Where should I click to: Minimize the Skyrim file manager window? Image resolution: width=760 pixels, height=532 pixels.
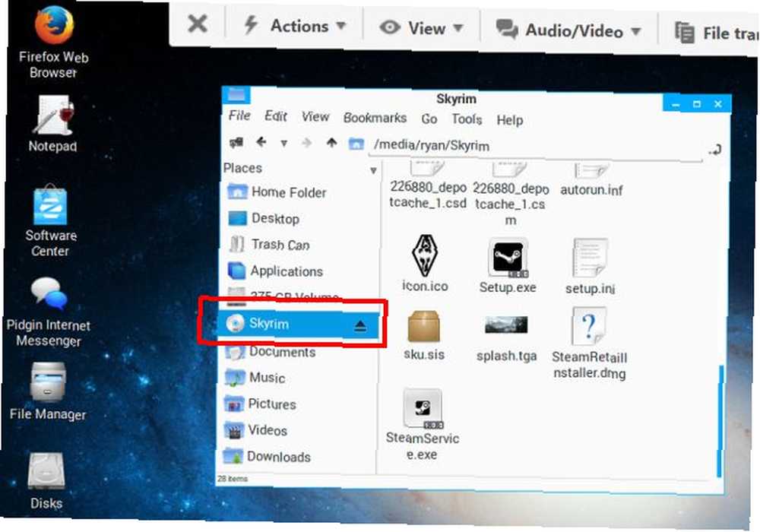tap(676, 104)
